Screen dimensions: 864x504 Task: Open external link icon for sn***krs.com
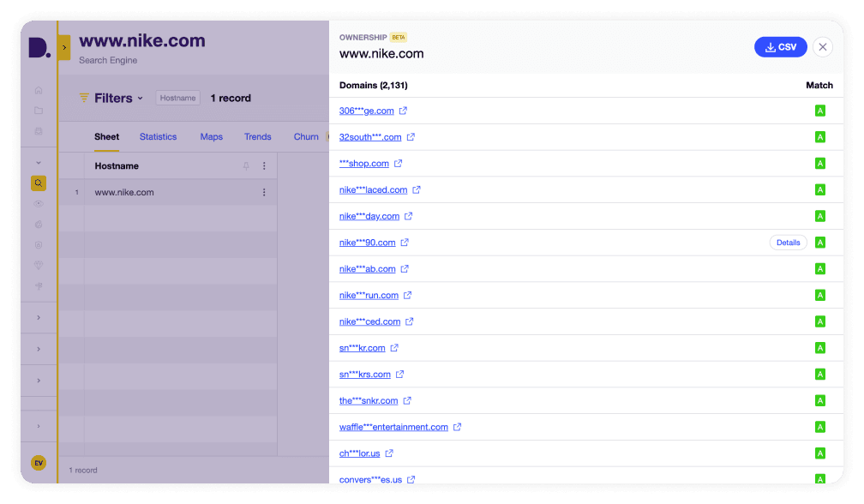pos(400,375)
